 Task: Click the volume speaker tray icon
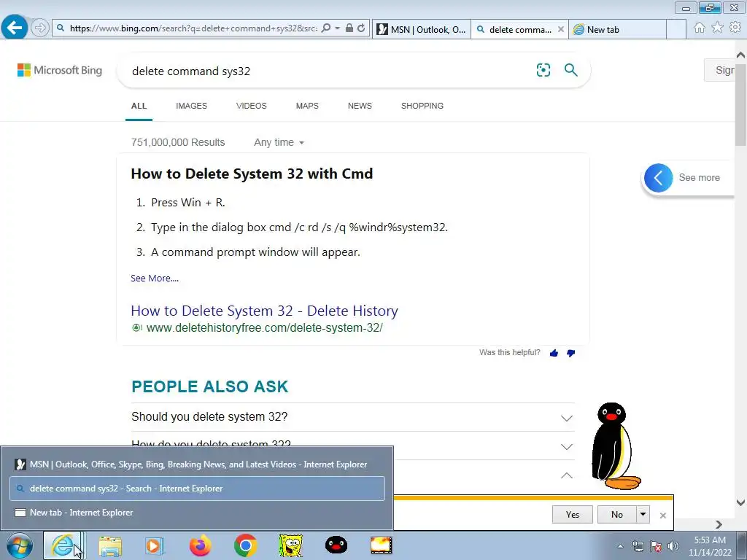[673, 546]
